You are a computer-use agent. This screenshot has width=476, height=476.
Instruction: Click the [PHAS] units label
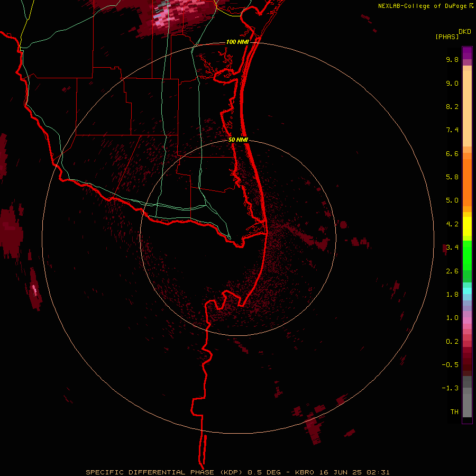point(447,37)
